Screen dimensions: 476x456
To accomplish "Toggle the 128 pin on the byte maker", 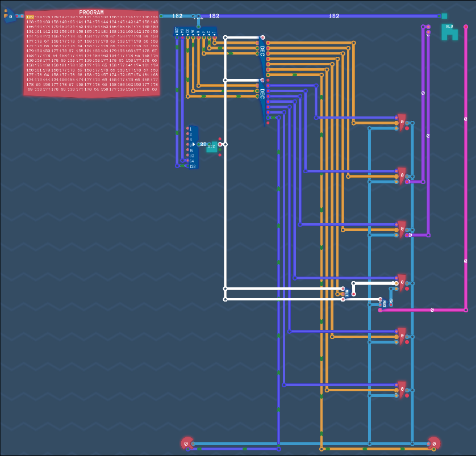I will point(188,166).
